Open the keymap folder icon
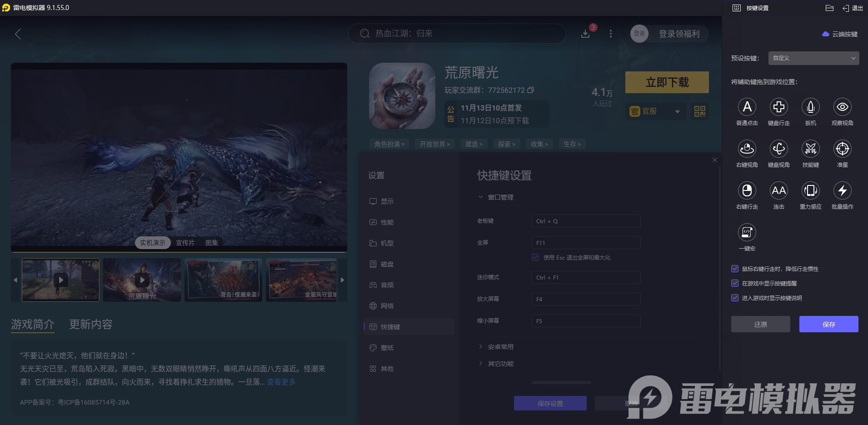The height and width of the screenshot is (425, 868). 829,8
